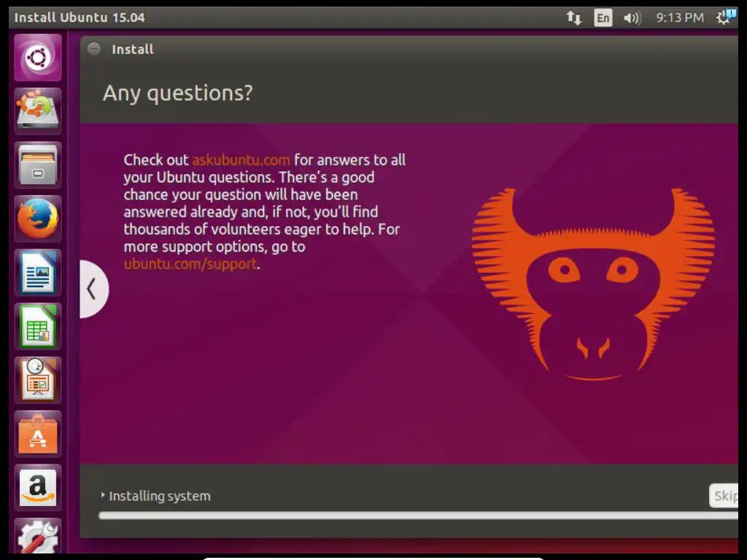Image resolution: width=747 pixels, height=560 pixels.
Task: Open LibreOffice Calc spreadsheet icon
Action: tap(38, 326)
